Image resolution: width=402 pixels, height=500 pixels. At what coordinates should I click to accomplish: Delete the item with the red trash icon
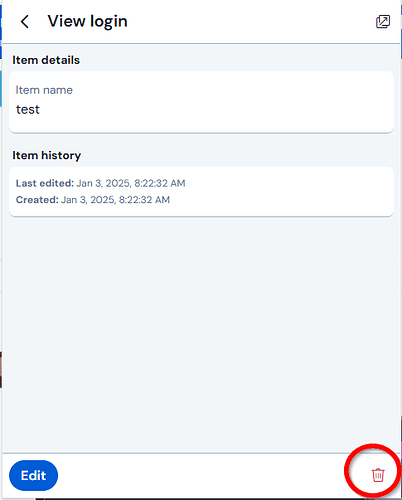(378, 475)
